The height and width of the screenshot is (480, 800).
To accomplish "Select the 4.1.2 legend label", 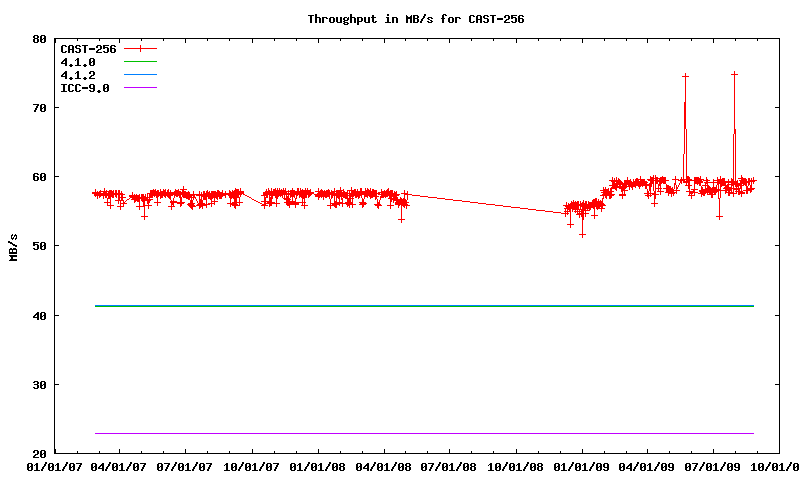I will (78, 74).
